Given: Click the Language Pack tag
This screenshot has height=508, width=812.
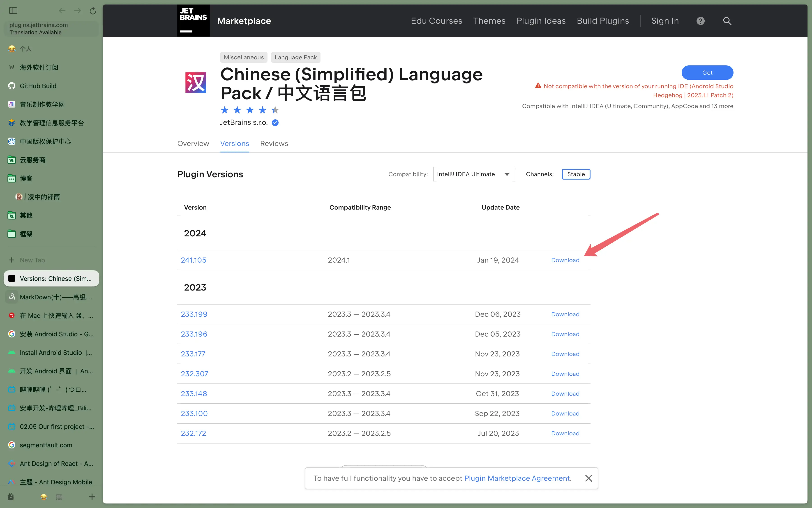Looking at the screenshot, I should tap(296, 58).
